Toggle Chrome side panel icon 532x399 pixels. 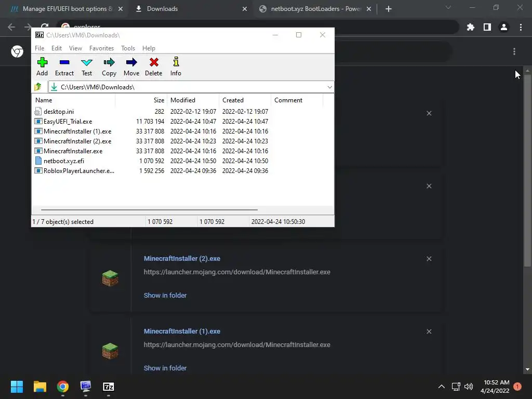(x=487, y=27)
